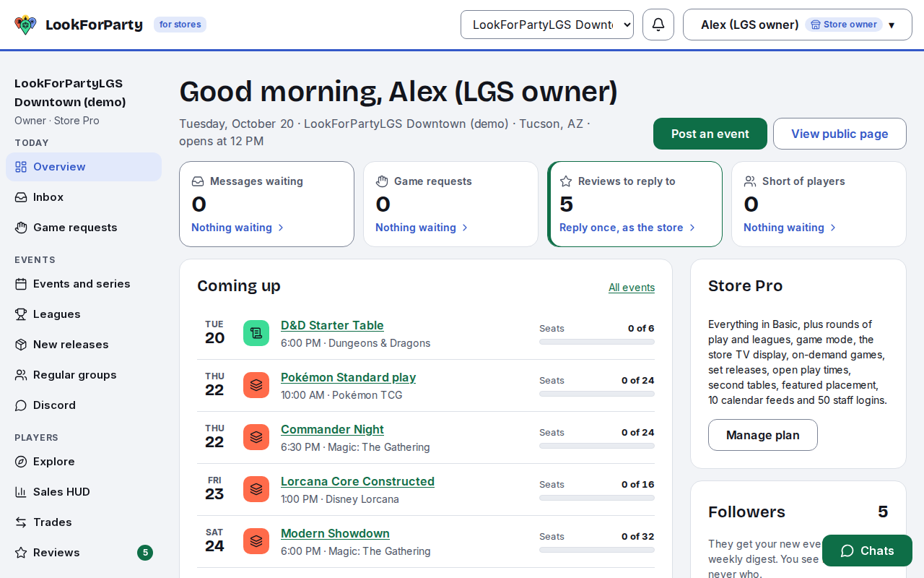Click the hand icon on Game requests card

(x=382, y=181)
